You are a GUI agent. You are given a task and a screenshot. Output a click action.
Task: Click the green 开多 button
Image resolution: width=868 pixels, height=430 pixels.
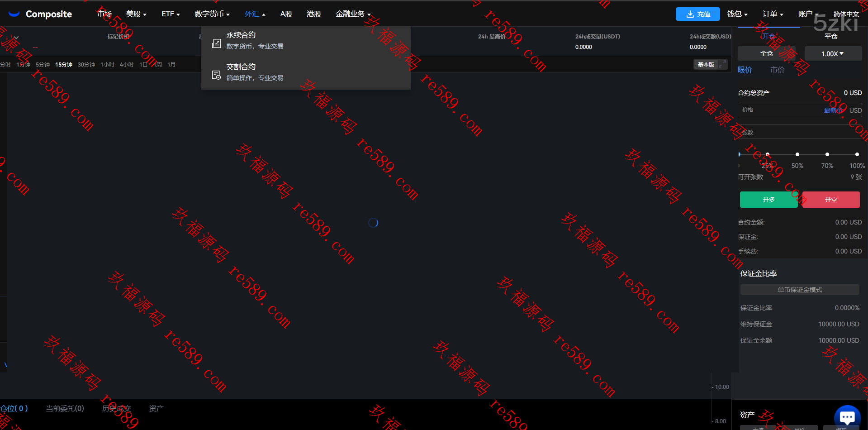[768, 200]
